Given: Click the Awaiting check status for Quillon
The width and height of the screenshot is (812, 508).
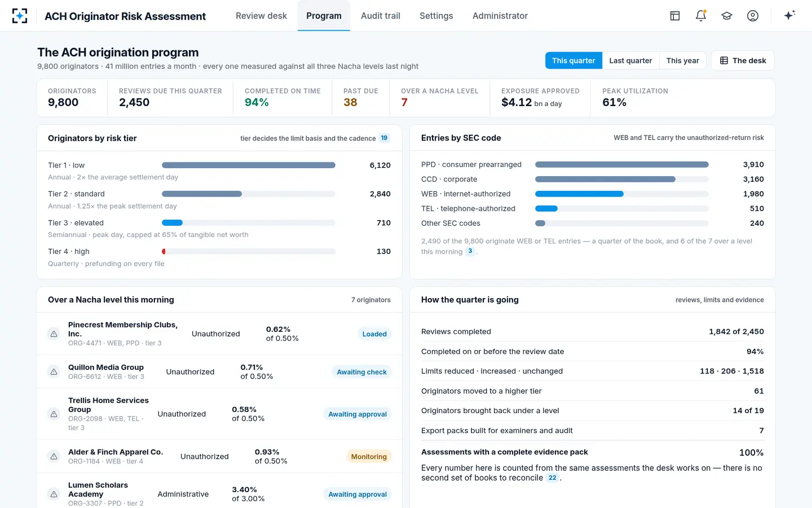Looking at the screenshot, I should (x=361, y=371).
